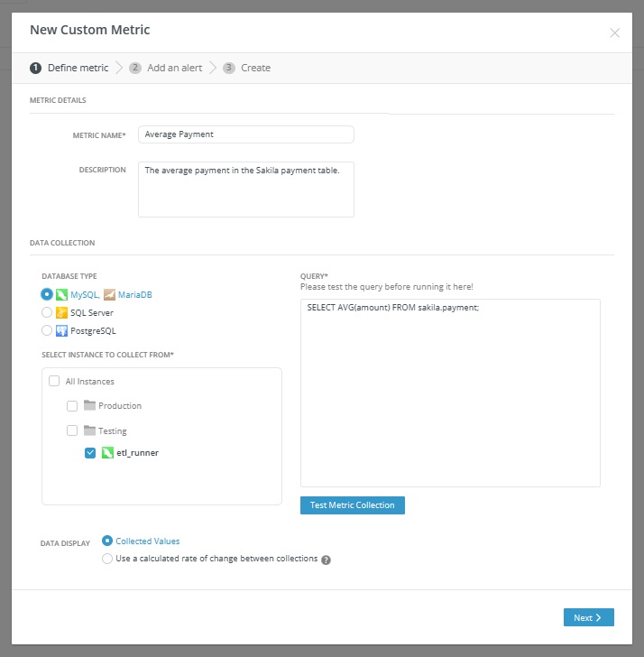Click the Next button
Screen dimensions: 644x657
588,617
